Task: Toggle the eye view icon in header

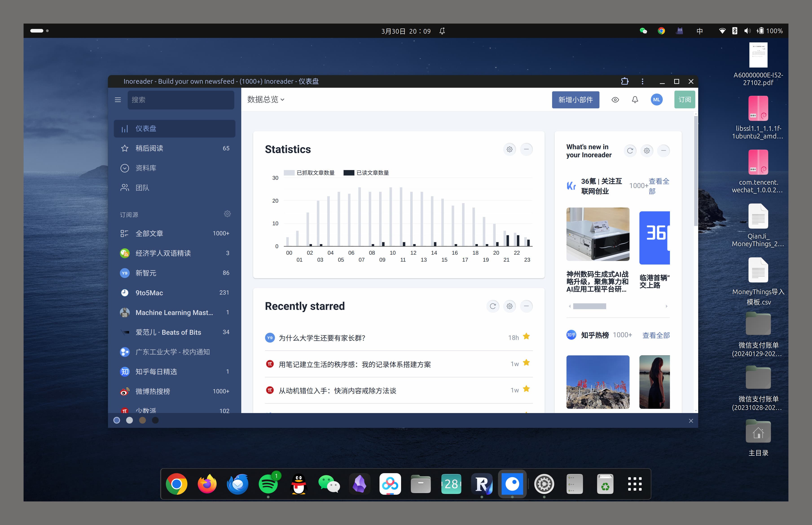Action: (615, 100)
